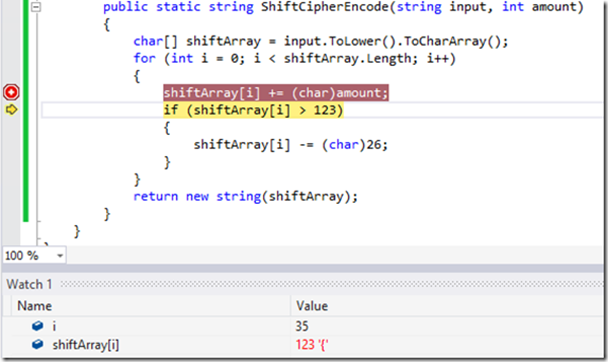Click the yellow current-statement arrow icon

point(11,110)
